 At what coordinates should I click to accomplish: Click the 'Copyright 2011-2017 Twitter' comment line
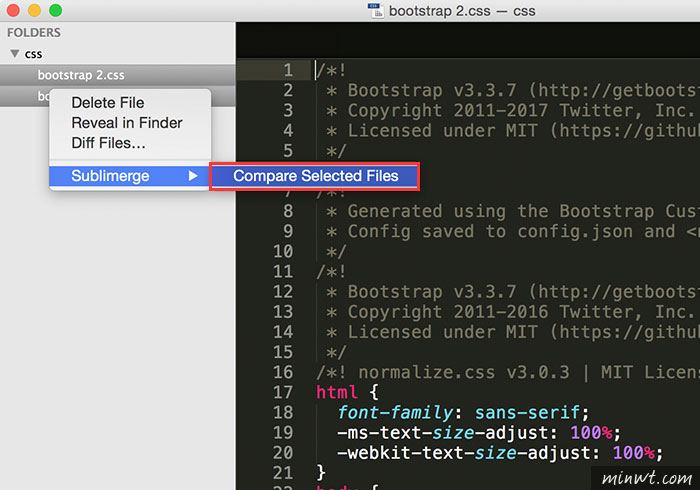(x=512, y=111)
